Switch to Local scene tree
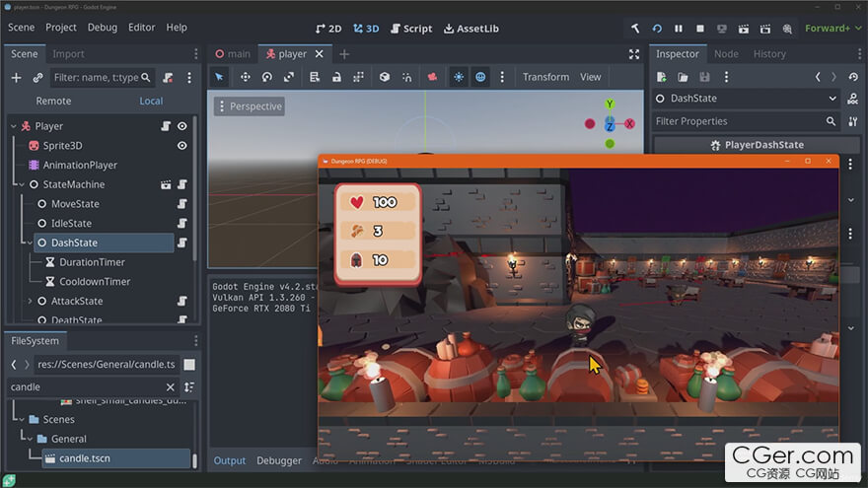Screen dimensions: 868x488 click(151, 101)
